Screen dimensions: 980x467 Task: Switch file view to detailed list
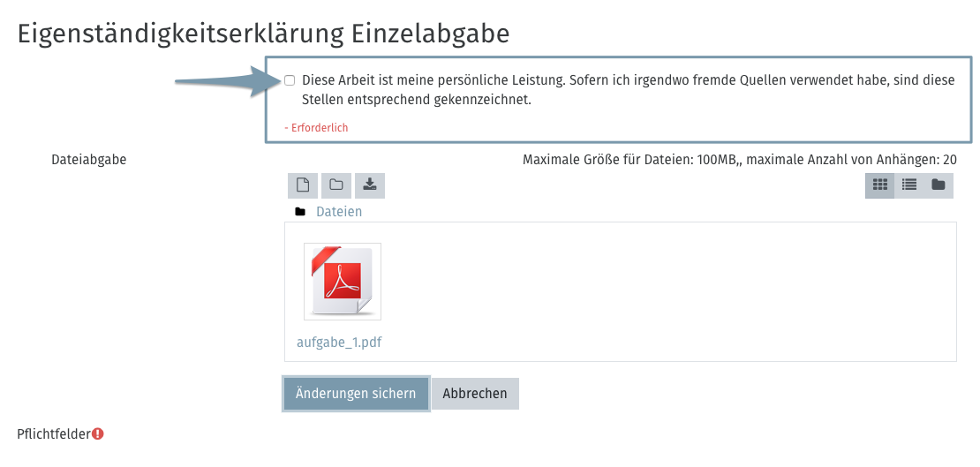908,185
